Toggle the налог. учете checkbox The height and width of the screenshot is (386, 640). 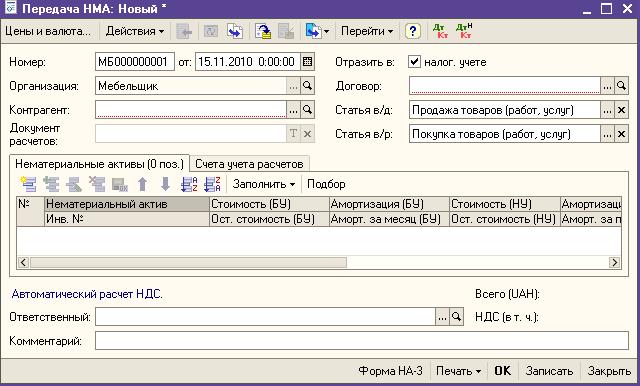click(414, 62)
